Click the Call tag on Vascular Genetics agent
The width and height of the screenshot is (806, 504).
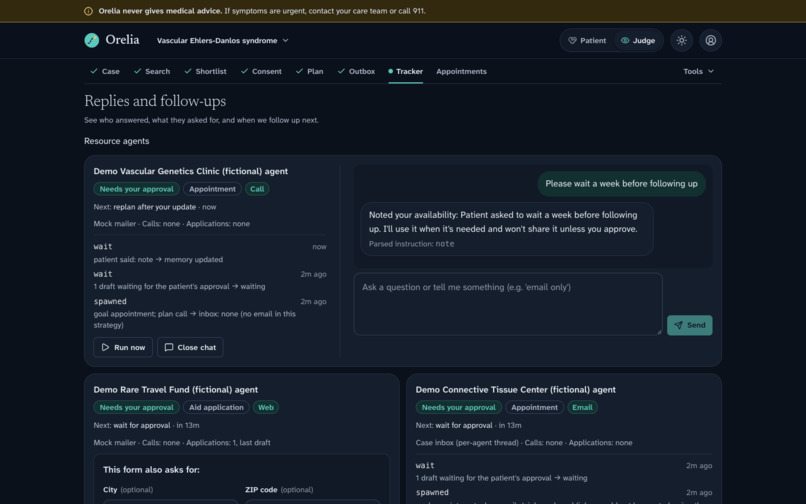pos(257,189)
